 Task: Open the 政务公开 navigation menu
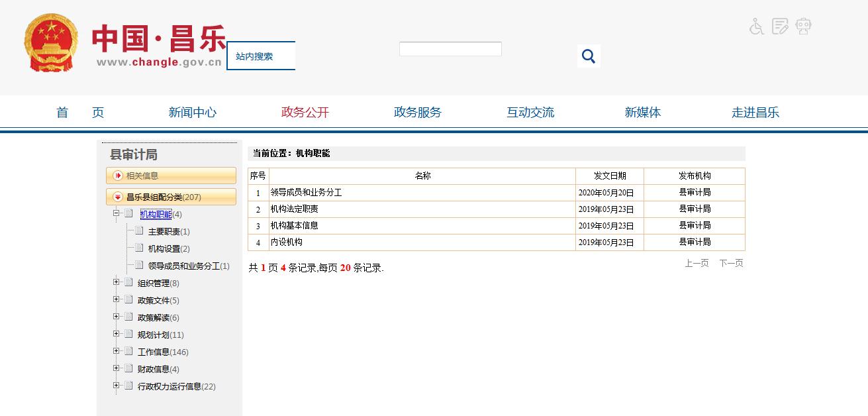point(305,113)
